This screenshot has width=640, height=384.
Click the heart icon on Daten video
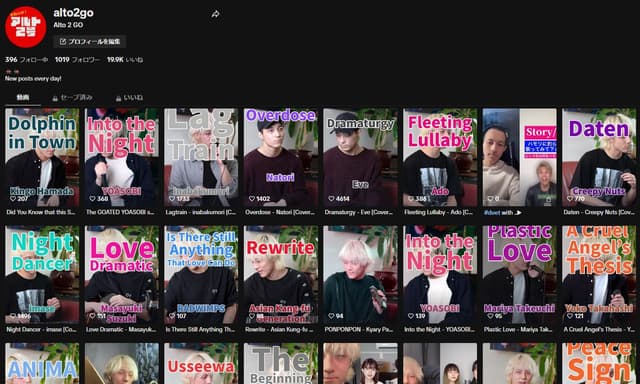tap(570, 199)
